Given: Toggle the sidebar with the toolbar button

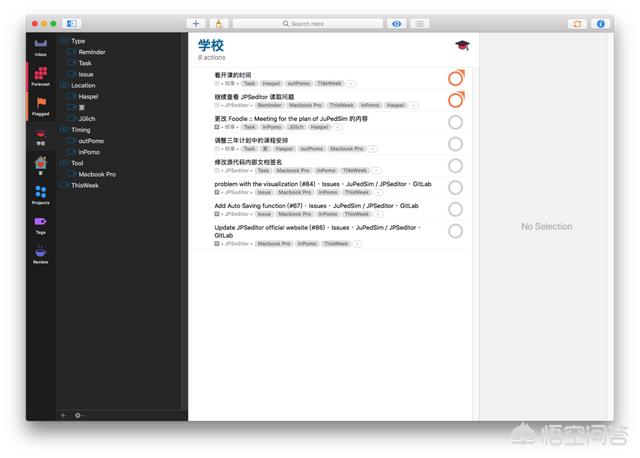Looking at the screenshot, I should [x=72, y=24].
